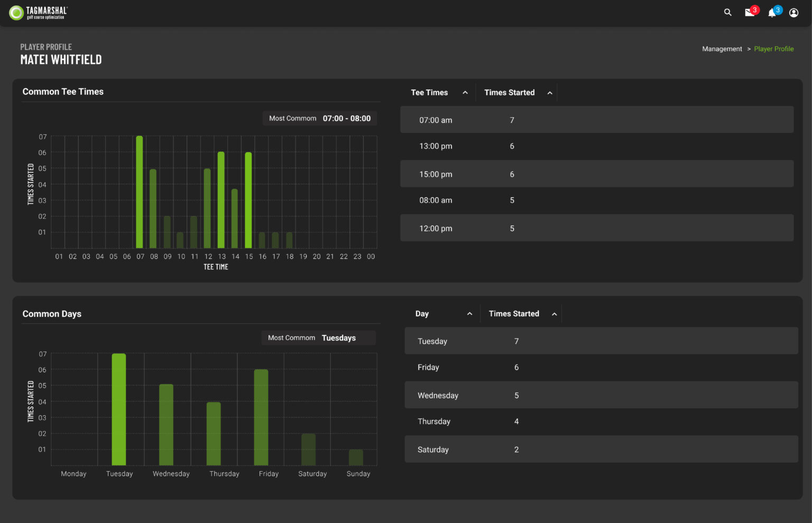This screenshot has height=523, width=812.
Task: Open the notifications bell
Action: coord(772,13)
